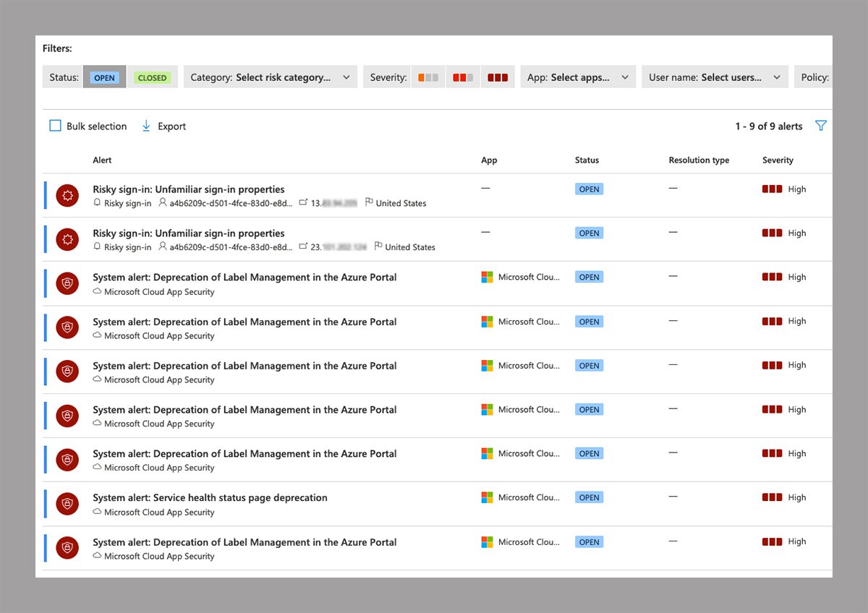
Task: Click the United States flag icon on first alert
Action: coord(370,203)
